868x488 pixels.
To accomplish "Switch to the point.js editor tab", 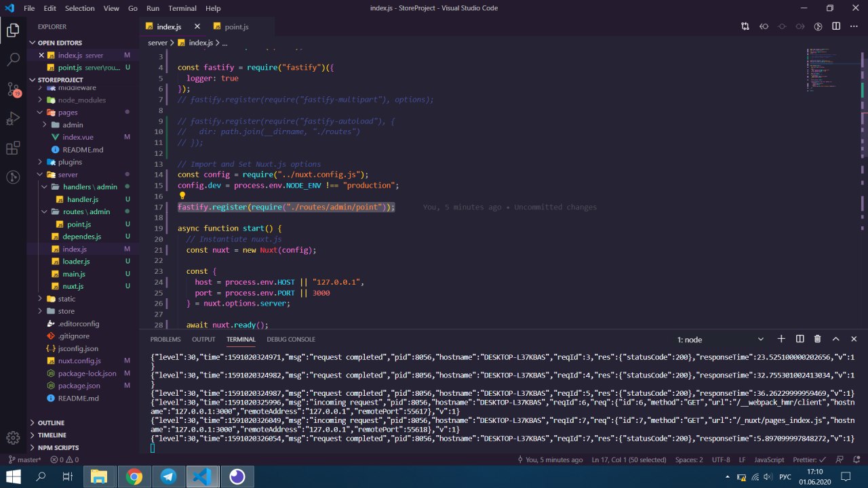I will point(237,26).
